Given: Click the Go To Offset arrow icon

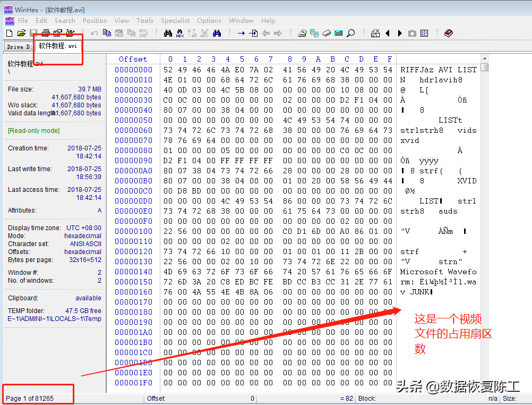Looking at the screenshot, I should pyautogui.click(x=241, y=33).
